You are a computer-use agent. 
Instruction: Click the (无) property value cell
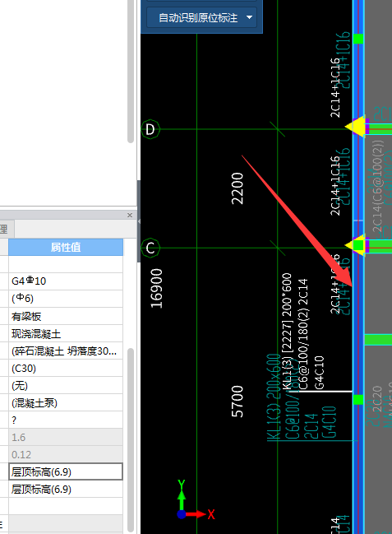point(66,386)
